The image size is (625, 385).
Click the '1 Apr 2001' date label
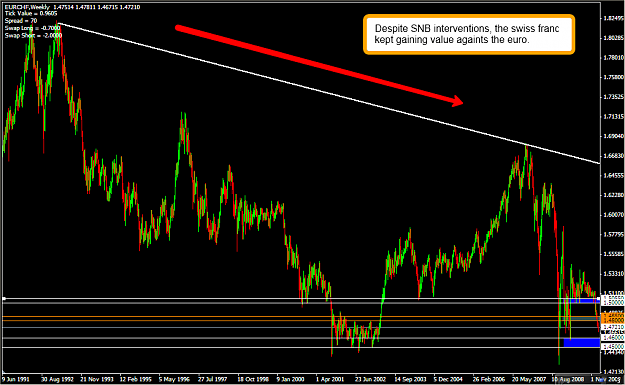pyautogui.click(x=330, y=379)
